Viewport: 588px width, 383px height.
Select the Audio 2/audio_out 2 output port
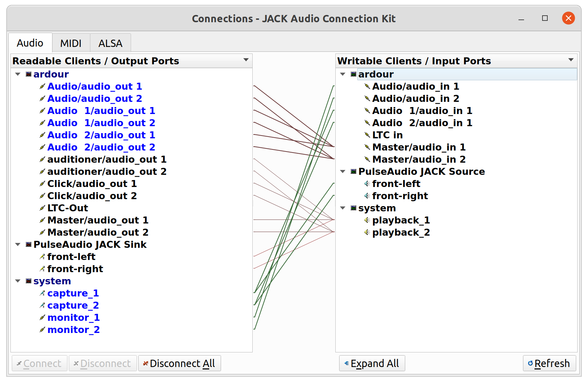click(101, 147)
